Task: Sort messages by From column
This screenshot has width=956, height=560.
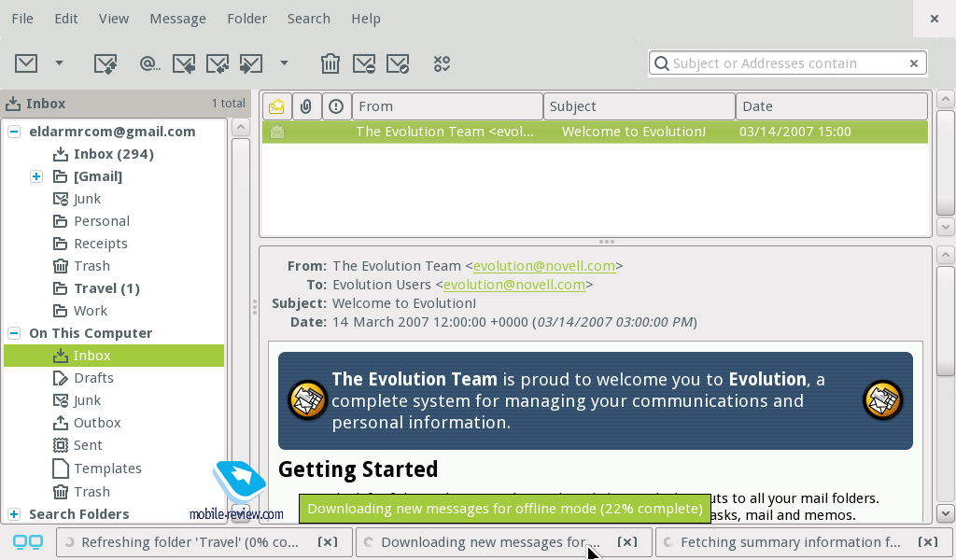Action: [447, 106]
